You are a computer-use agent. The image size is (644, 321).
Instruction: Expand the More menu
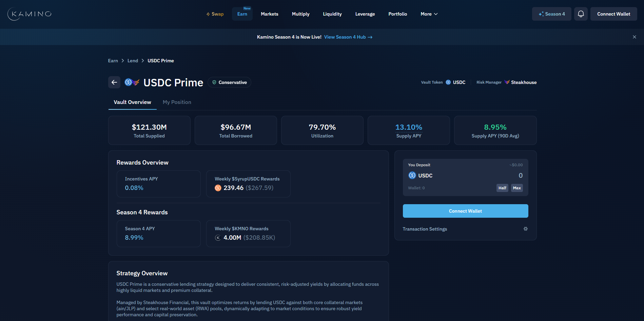coord(429,14)
